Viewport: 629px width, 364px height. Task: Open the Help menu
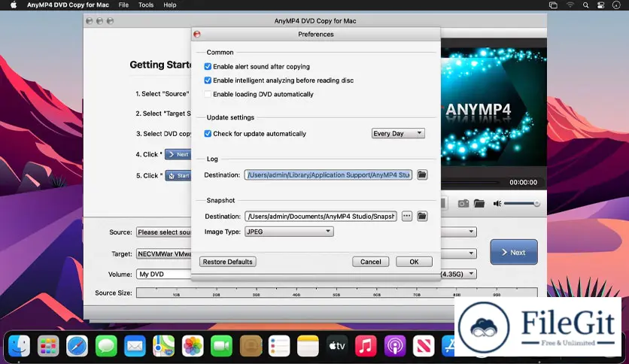[x=170, y=5]
